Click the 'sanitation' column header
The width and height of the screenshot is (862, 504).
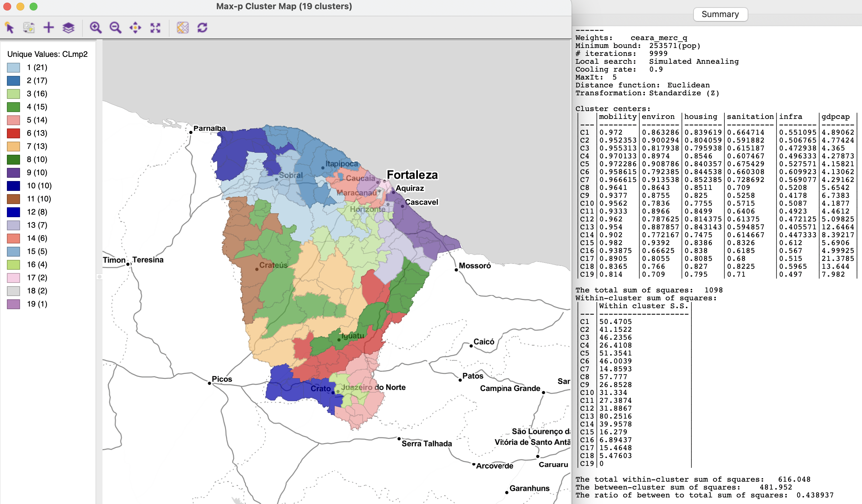pos(750,117)
